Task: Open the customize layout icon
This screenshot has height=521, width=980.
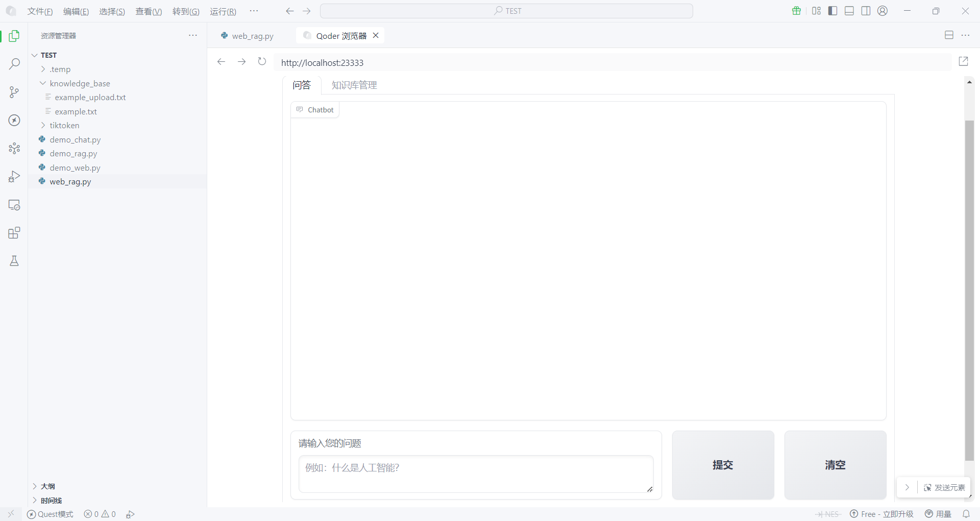Action: pos(817,11)
